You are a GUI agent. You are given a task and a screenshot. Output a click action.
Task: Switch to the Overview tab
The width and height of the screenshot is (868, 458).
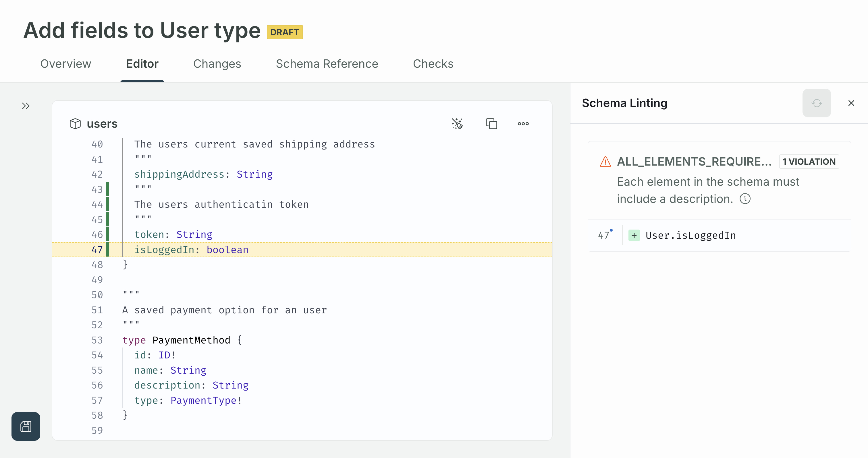click(66, 64)
